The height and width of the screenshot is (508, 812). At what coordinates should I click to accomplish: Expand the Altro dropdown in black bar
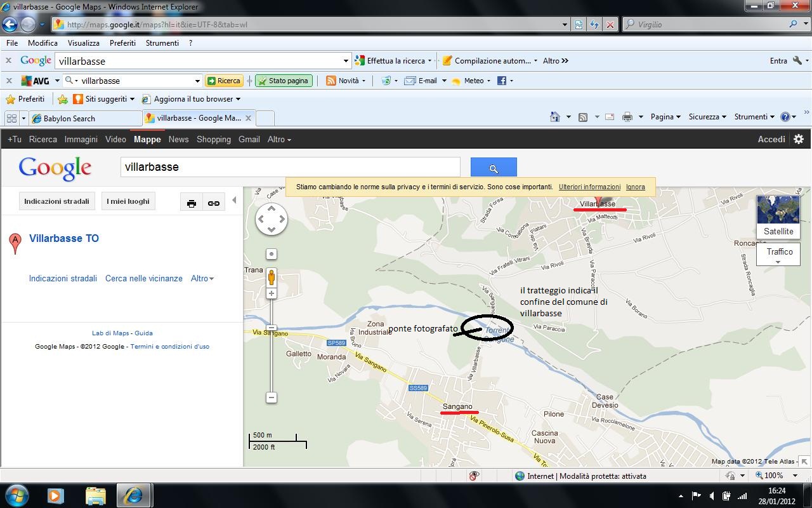point(279,139)
